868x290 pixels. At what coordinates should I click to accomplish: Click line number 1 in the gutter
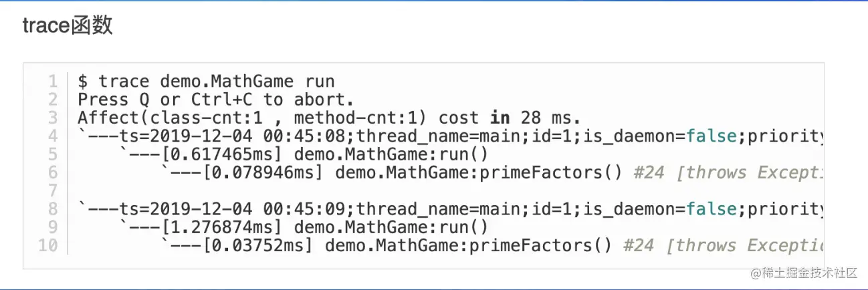point(53,82)
